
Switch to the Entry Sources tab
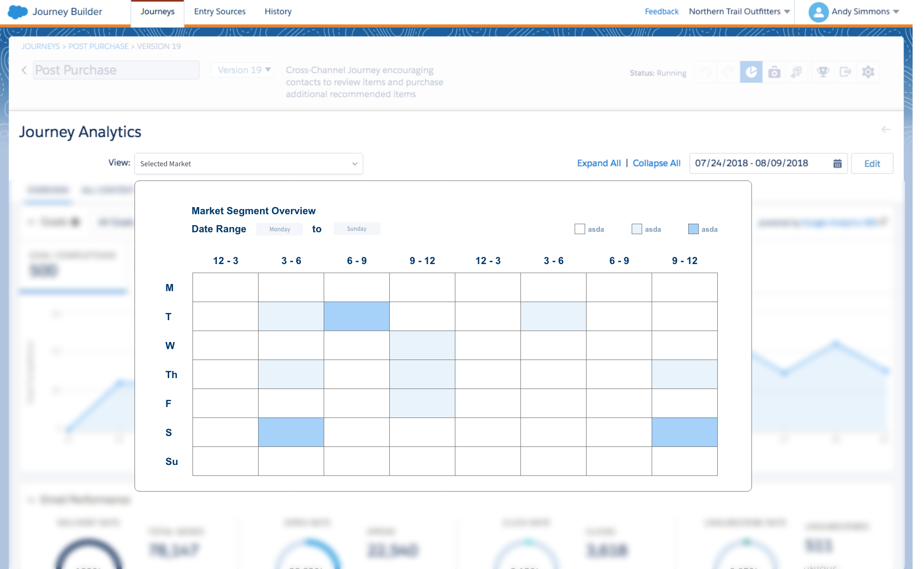pos(220,11)
